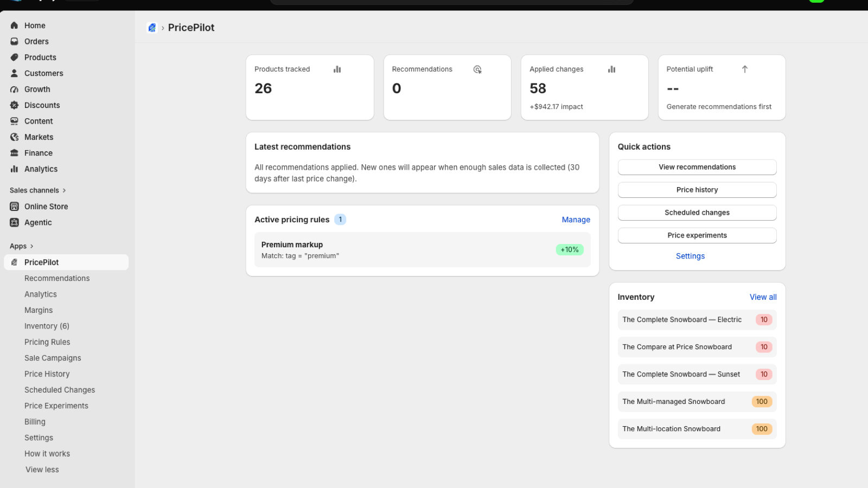The image size is (868, 488).
Task: Open Price Experiments in the sidebar submenu
Action: pyautogui.click(x=56, y=406)
